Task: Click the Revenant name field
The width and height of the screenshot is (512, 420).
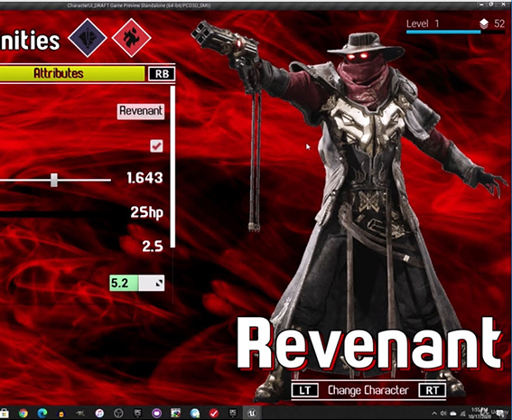Action: pyautogui.click(x=141, y=111)
